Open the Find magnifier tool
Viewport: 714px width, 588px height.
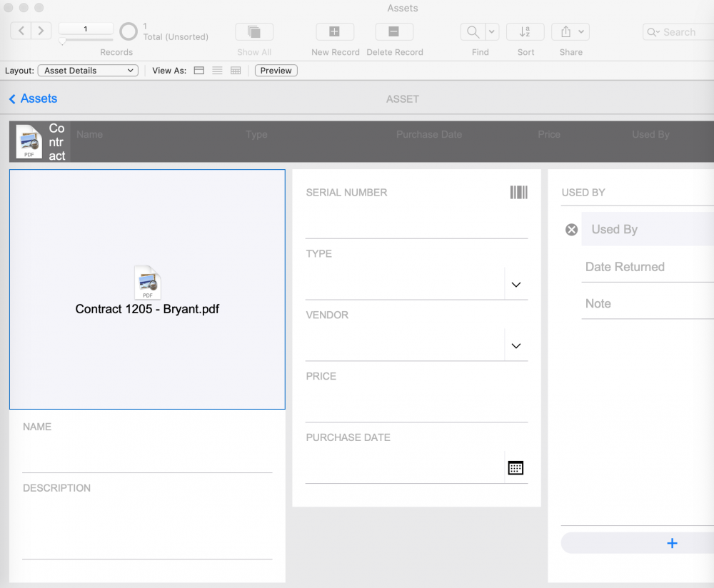click(x=473, y=32)
